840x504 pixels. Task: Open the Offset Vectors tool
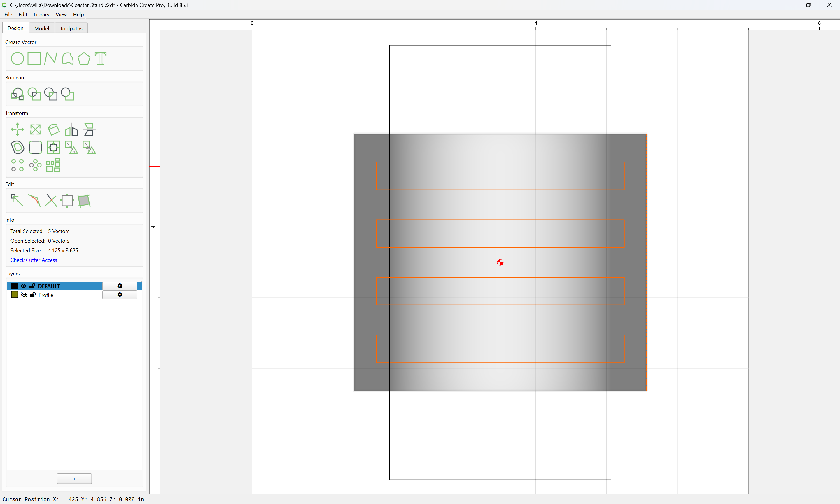coord(17,147)
